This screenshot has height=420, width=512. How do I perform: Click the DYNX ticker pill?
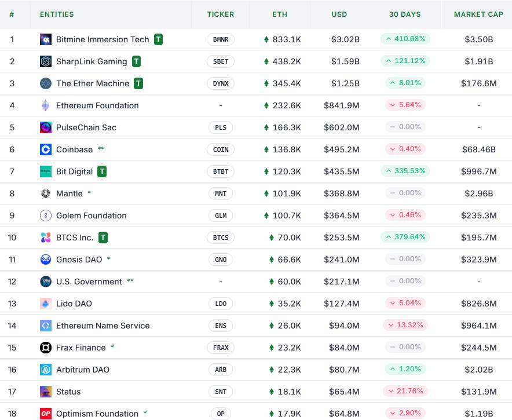pos(221,83)
